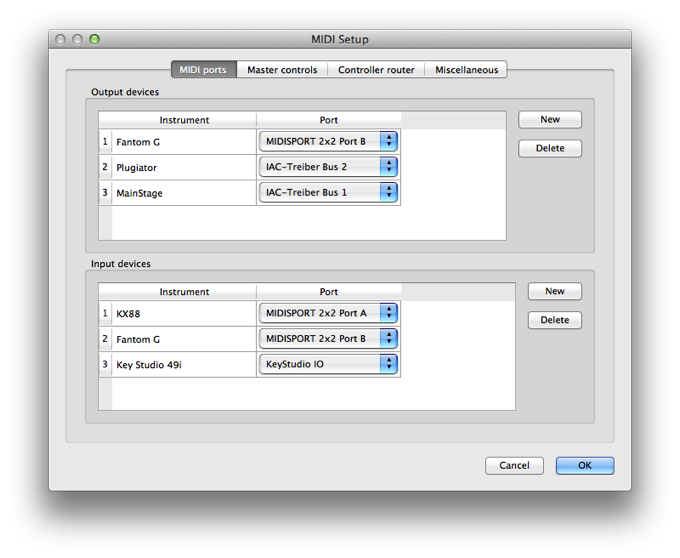Screen dimensions: 680x558
Task: Open the Controller router tab
Action: point(376,70)
